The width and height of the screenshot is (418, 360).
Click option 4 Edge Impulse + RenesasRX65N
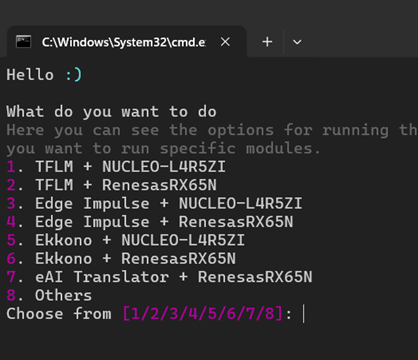(150, 222)
